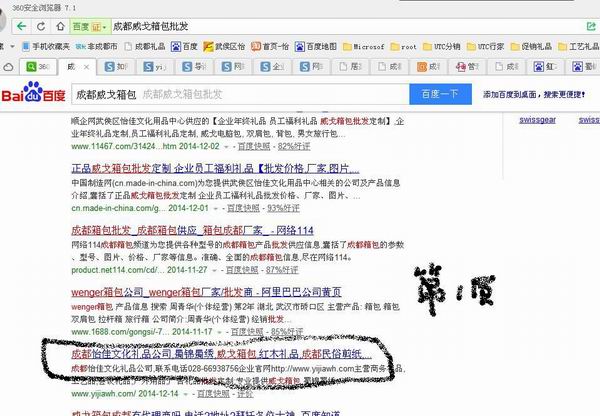Open the 成都礼品 bookmark
This screenshot has height=416, width=600.
(x=145, y=47)
